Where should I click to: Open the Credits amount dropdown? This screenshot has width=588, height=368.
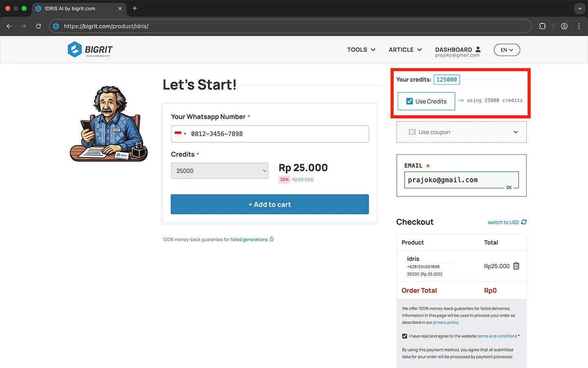[220, 171]
